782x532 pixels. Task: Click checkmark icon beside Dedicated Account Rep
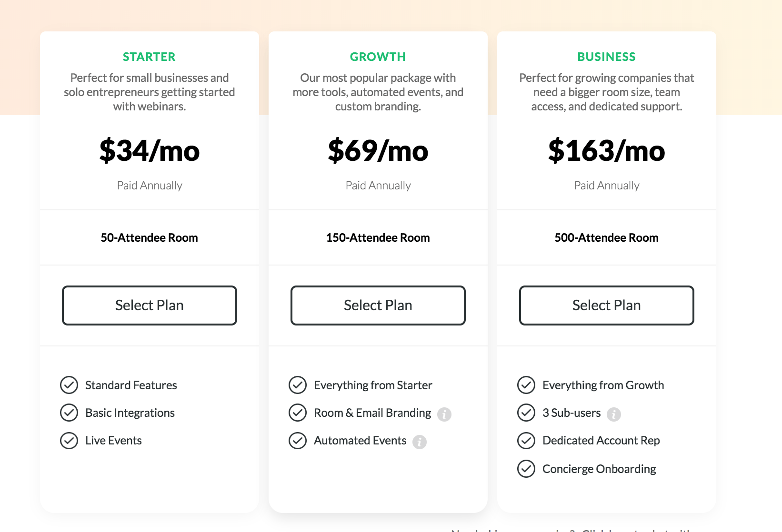pos(526,441)
